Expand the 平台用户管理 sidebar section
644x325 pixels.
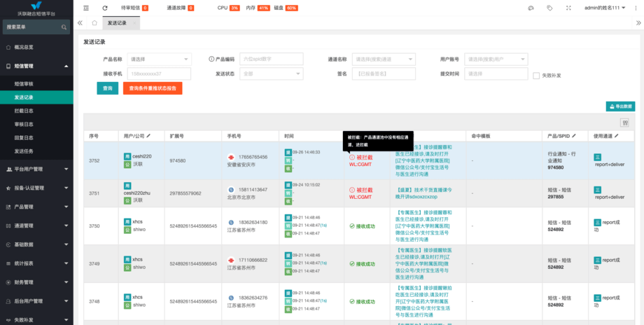tap(36, 169)
